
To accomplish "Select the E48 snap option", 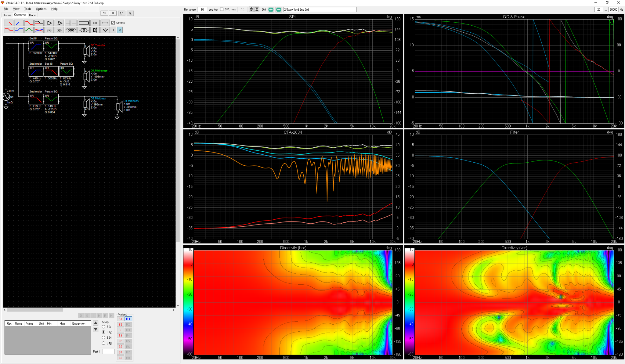I will coord(103,343).
